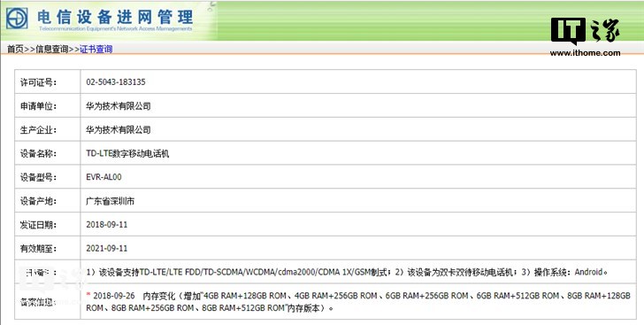Click the 许可证号 row label
The image size is (644, 325).
click(39, 82)
